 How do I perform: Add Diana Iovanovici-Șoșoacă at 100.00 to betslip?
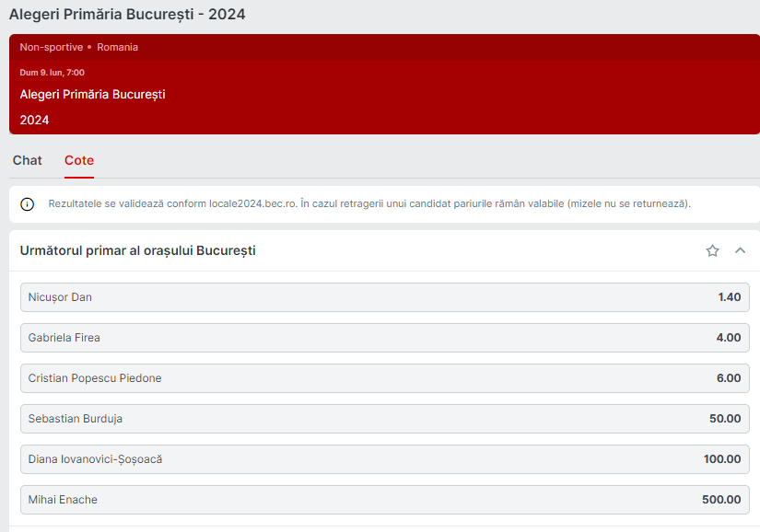click(x=385, y=459)
